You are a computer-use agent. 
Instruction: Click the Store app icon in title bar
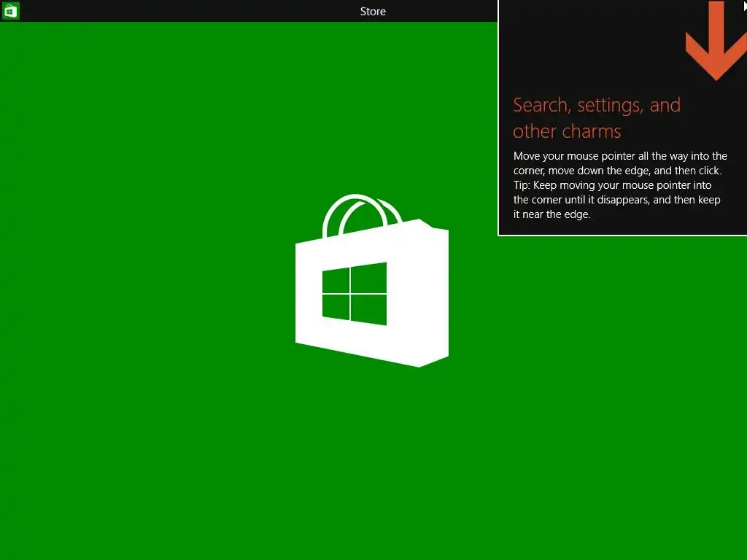[10, 10]
